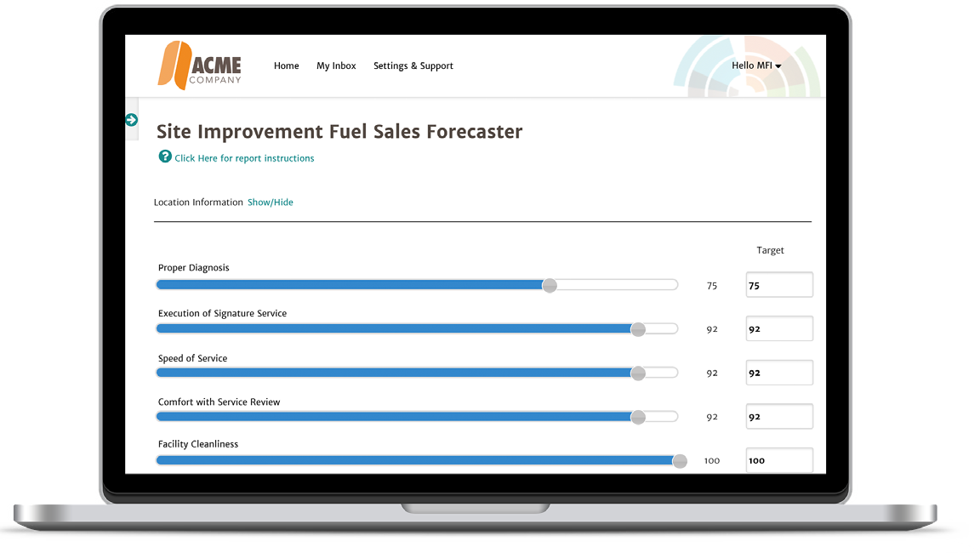Viewport: 980px width, 553px height.
Task: Select the Speed of Service target input
Action: coord(778,372)
